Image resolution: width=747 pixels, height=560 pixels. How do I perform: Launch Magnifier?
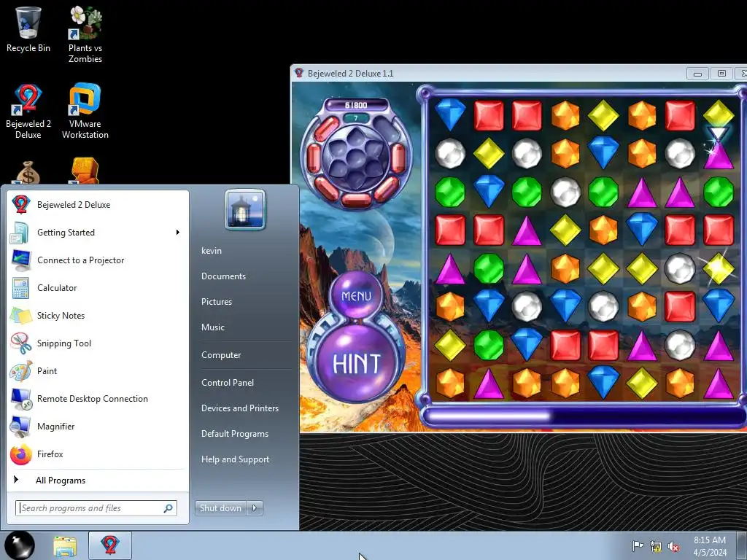pyautogui.click(x=98, y=426)
